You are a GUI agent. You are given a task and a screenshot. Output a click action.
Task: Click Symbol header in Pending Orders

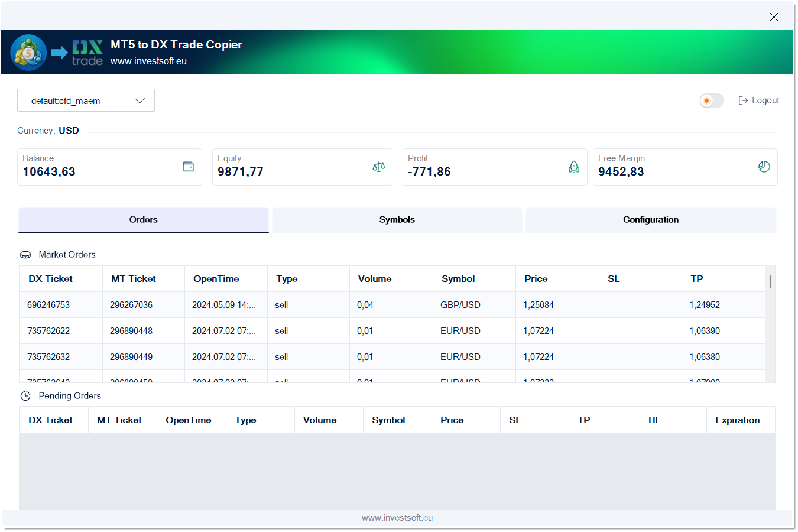point(397,420)
